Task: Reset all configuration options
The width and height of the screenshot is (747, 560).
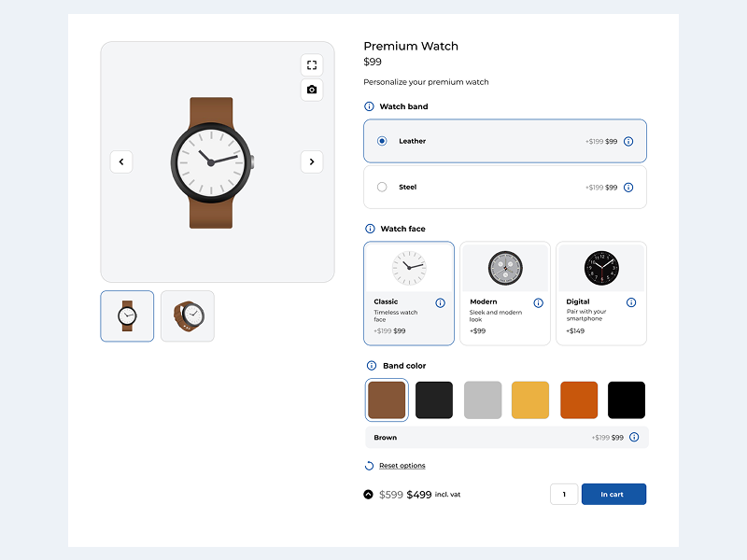Action: tap(402, 465)
